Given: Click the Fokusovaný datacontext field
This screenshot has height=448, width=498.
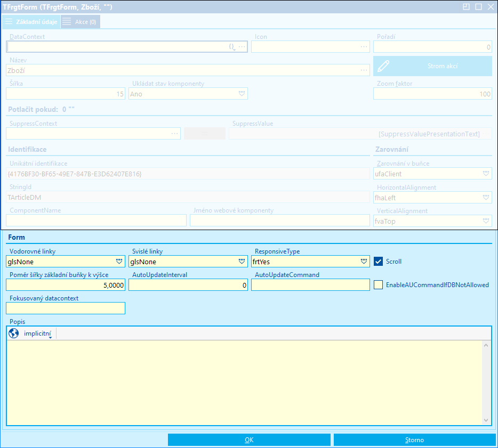Looking at the screenshot, I should point(66,308).
